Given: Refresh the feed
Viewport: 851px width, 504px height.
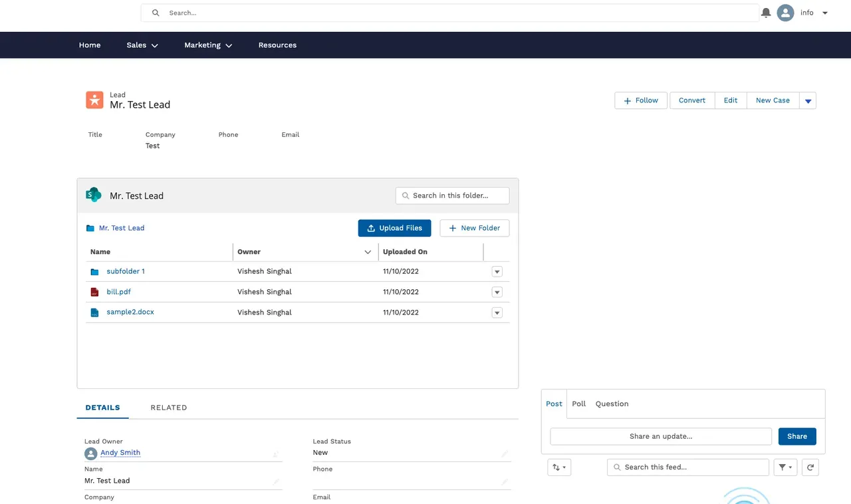Looking at the screenshot, I should pyautogui.click(x=810, y=467).
